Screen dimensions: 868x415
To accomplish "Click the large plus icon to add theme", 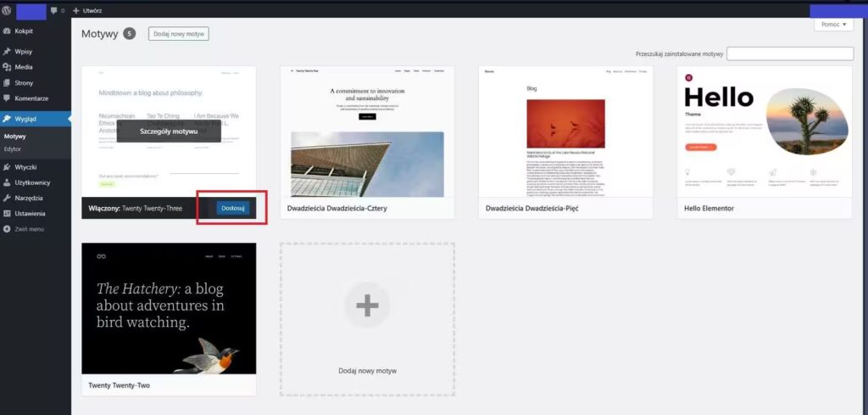I will (367, 306).
